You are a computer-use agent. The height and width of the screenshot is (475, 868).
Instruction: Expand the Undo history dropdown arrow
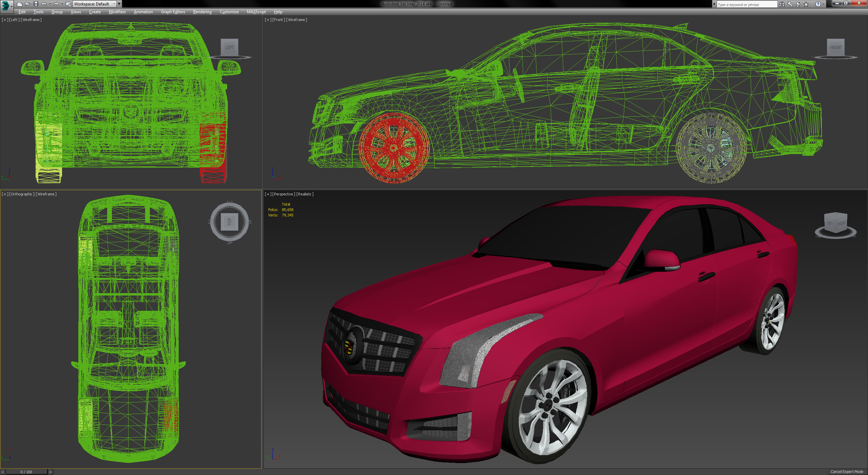[50, 4]
